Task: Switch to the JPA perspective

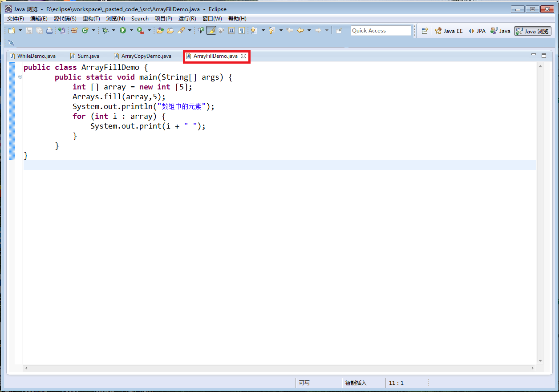Action: pyautogui.click(x=477, y=31)
